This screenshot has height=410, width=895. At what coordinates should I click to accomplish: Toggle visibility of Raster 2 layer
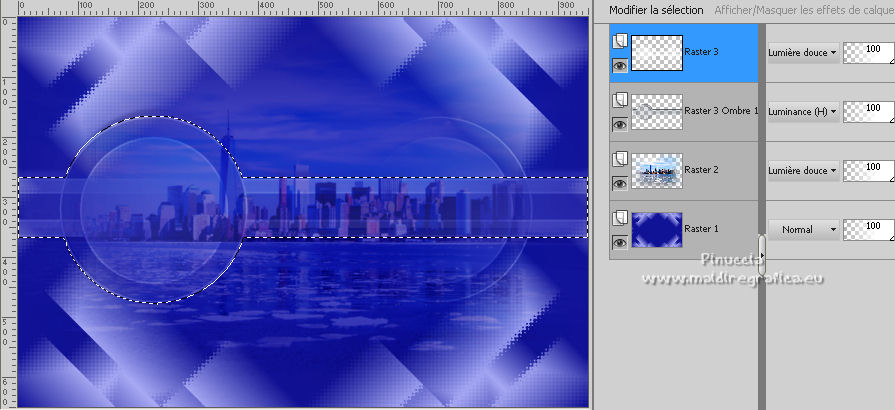click(620, 183)
